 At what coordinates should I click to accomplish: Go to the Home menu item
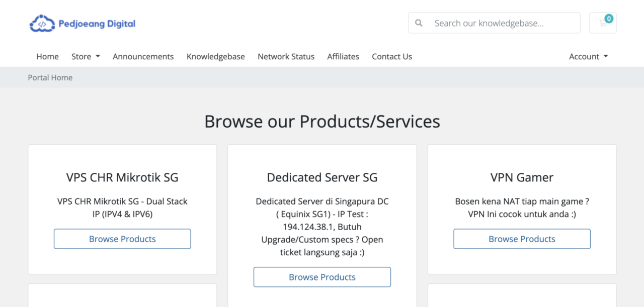point(47,57)
